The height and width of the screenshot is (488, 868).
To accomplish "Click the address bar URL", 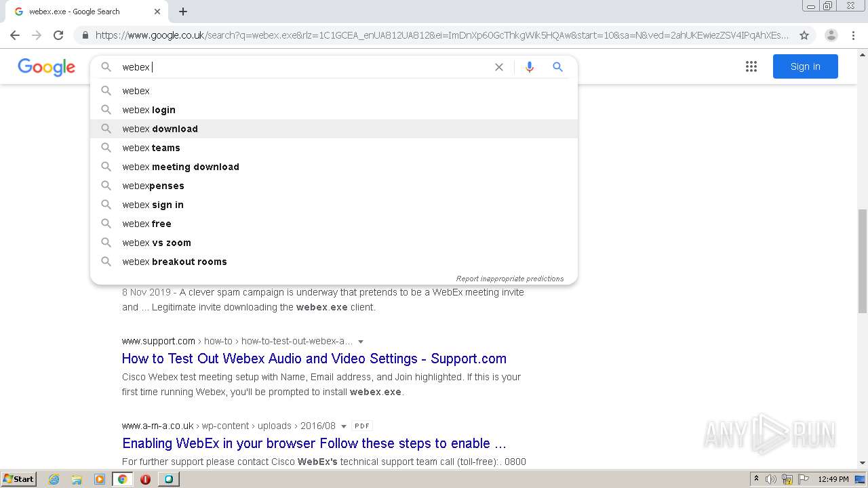I will point(442,35).
